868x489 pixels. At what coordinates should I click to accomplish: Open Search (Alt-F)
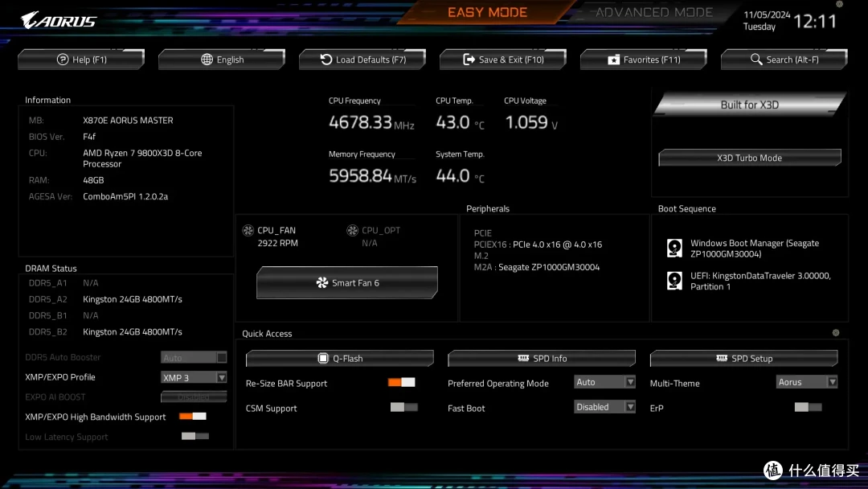point(784,60)
